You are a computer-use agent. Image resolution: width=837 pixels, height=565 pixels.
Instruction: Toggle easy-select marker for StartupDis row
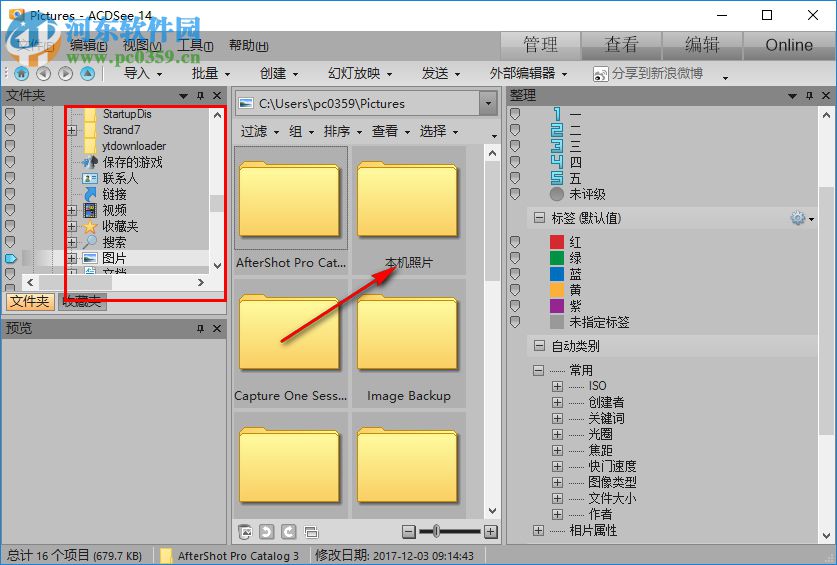tap(10, 114)
